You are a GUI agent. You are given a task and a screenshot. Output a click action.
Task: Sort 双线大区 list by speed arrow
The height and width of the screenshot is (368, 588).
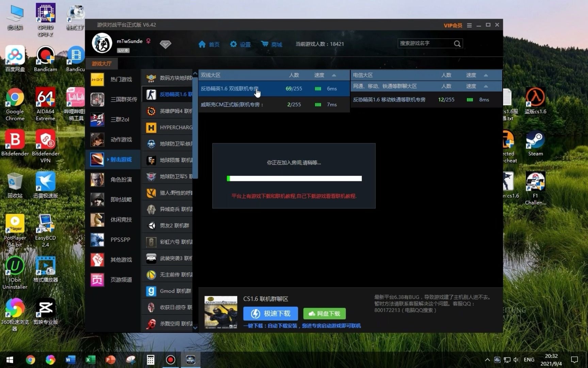(x=334, y=75)
